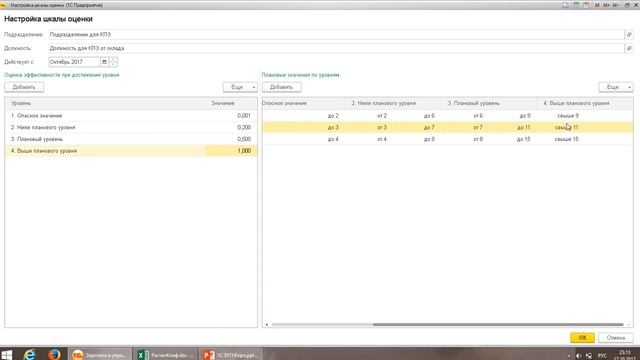Click the Должность input field
Image resolution: width=640 pixels, height=360 pixels.
coord(336,48)
